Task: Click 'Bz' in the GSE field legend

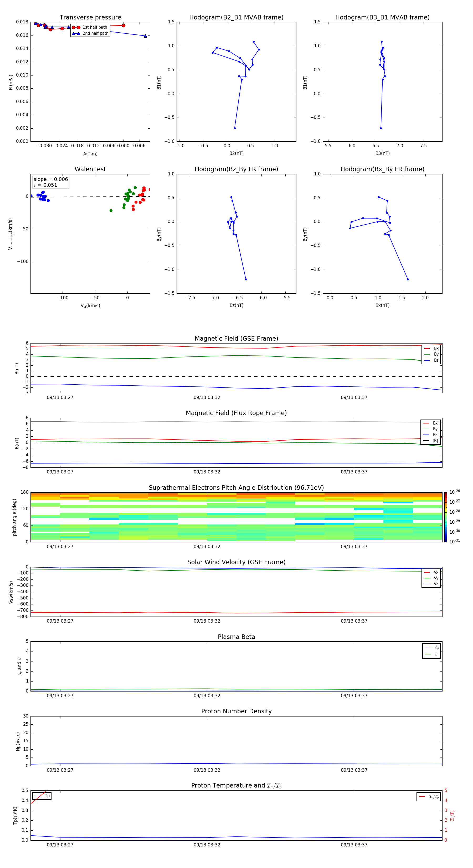Action: pyautogui.click(x=436, y=360)
